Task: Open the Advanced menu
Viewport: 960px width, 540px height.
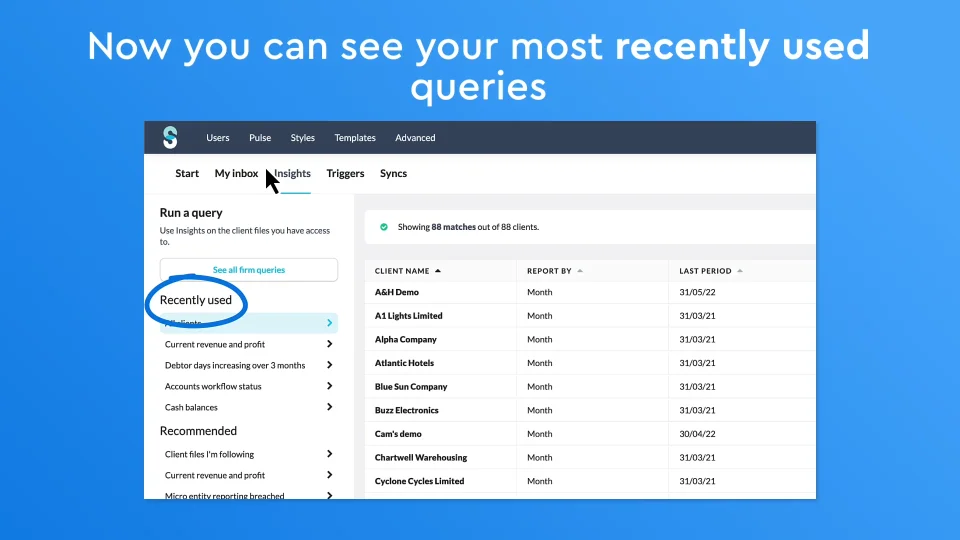Action: pos(415,138)
